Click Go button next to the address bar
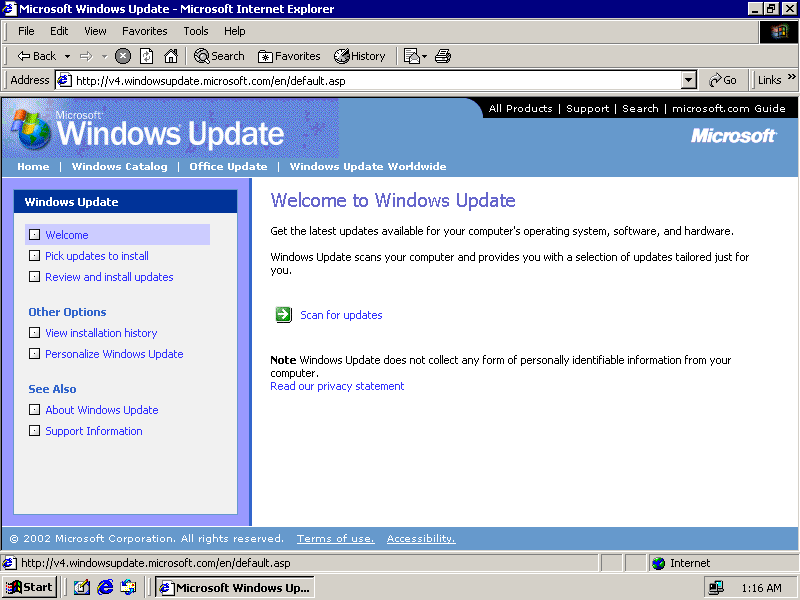This screenshot has height=600, width=800. tap(722, 80)
